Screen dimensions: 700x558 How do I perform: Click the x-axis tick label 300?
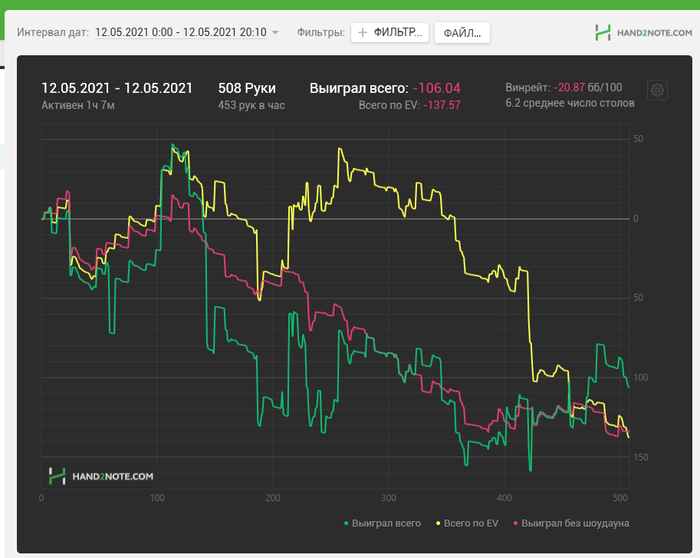click(388, 498)
